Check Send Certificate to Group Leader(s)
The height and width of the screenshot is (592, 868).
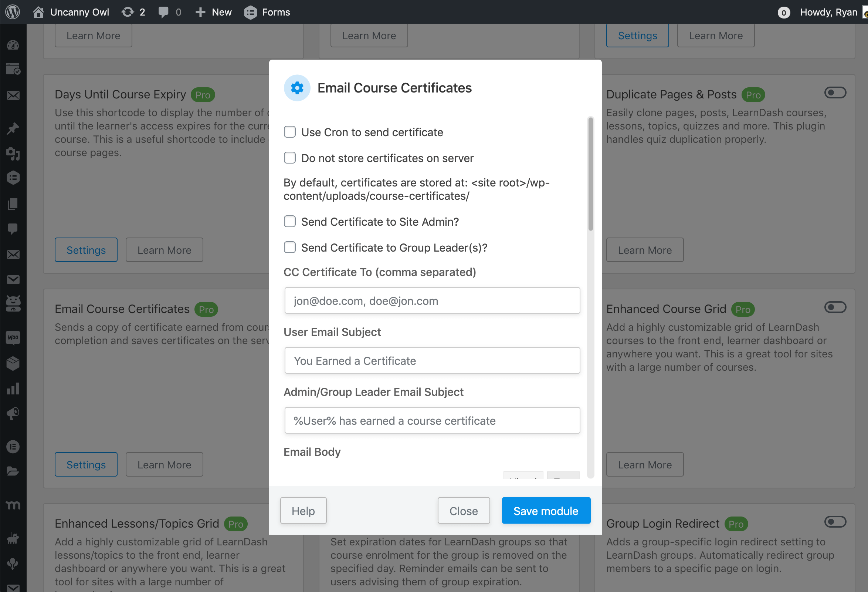(x=289, y=248)
